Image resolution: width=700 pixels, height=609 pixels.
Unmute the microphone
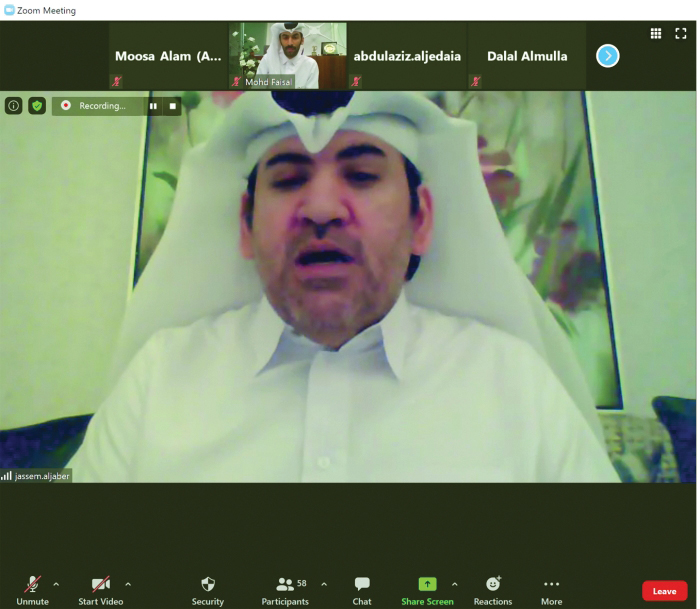pyautogui.click(x=32, y=590)
